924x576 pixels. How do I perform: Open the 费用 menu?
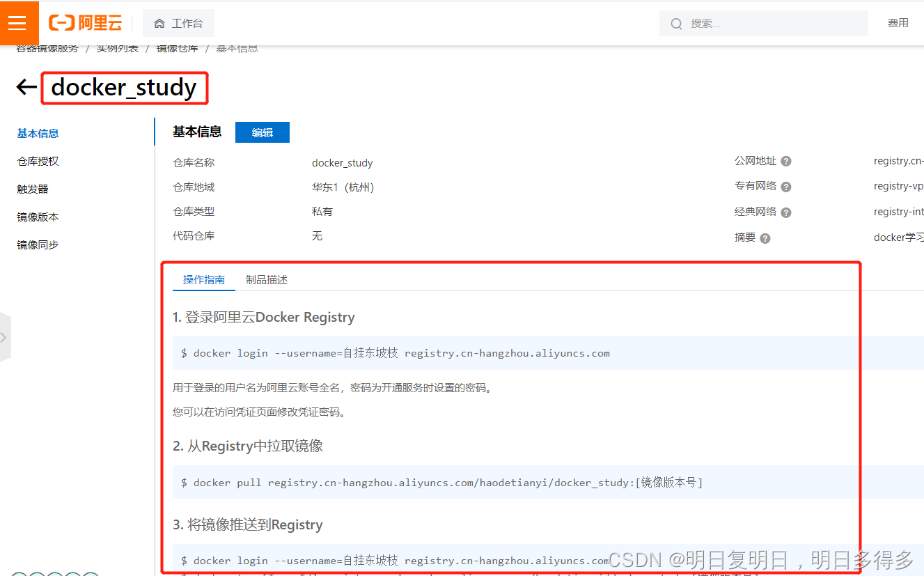coord(898,23)
